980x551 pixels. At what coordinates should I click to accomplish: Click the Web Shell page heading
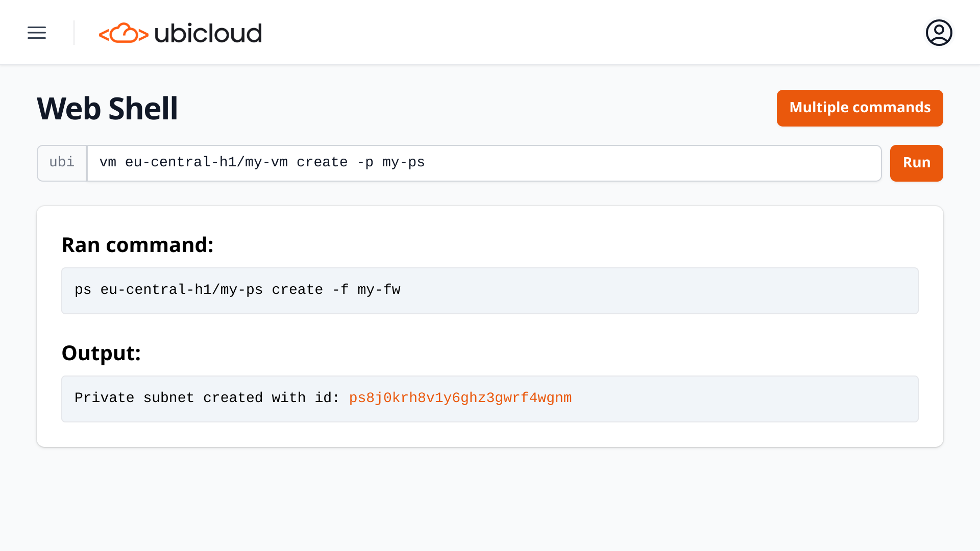pyautogui.click(x=107, y=108)
